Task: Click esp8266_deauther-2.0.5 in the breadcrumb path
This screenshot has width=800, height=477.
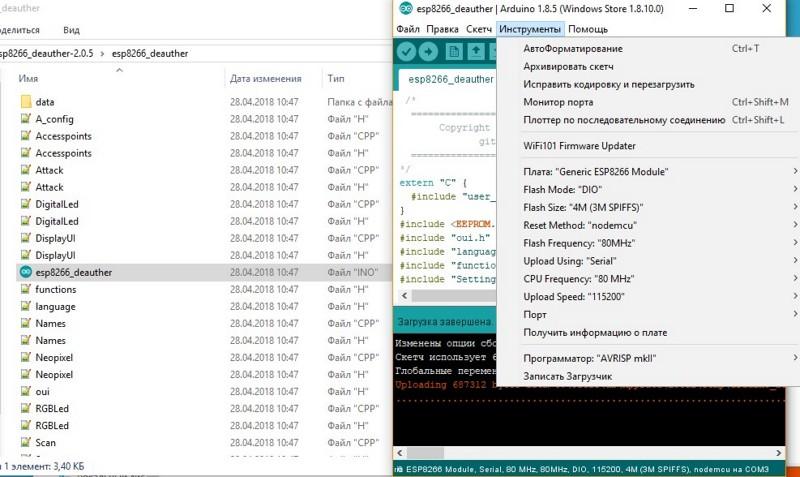Action: (46, 53)
